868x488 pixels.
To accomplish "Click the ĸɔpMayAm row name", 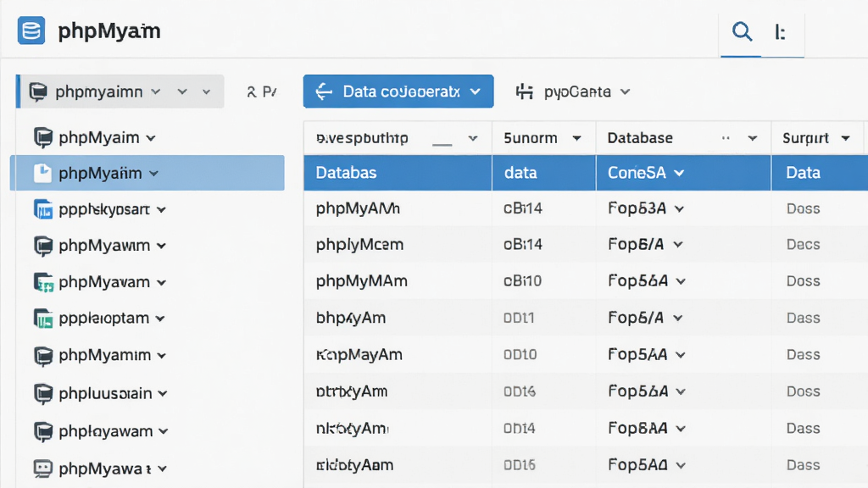I will [359, 355].
